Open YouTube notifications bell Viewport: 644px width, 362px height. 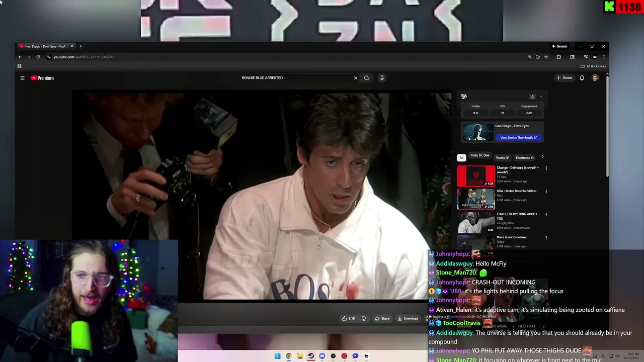(582, 78)
